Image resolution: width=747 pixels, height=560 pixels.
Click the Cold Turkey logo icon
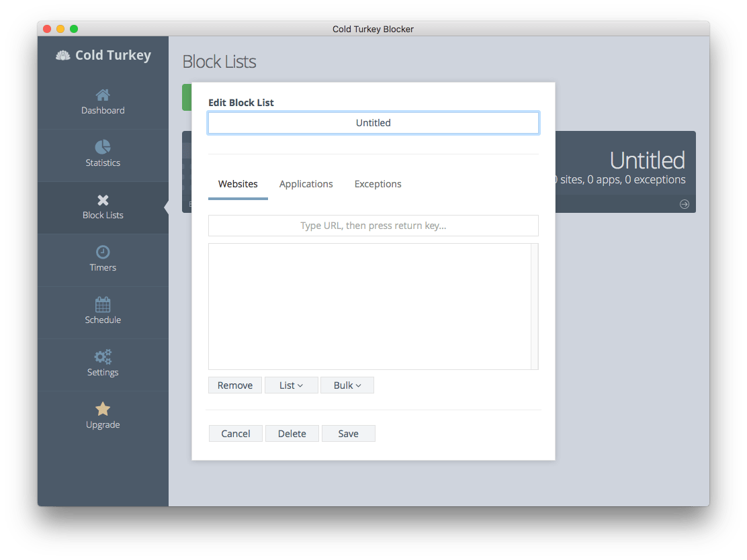[63, 56]
